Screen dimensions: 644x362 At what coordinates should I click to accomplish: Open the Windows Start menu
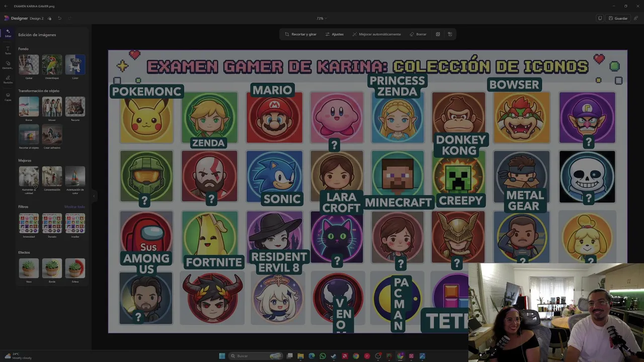click(x=222, y=356)
